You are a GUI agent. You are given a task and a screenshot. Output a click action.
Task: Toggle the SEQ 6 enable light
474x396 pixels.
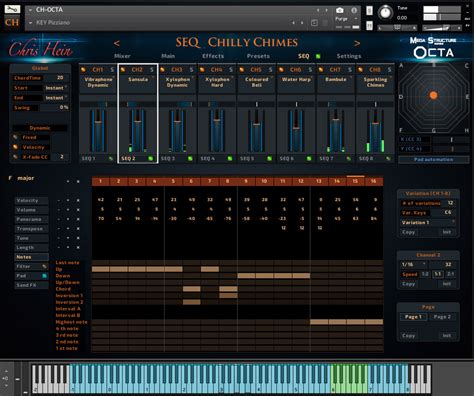point(309,159)
